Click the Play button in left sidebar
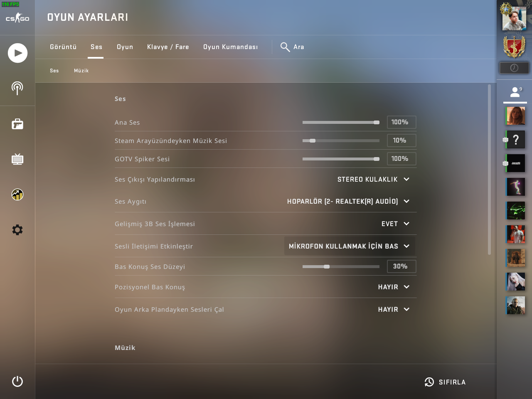This screenshot has height=399, width=532. 17,53
